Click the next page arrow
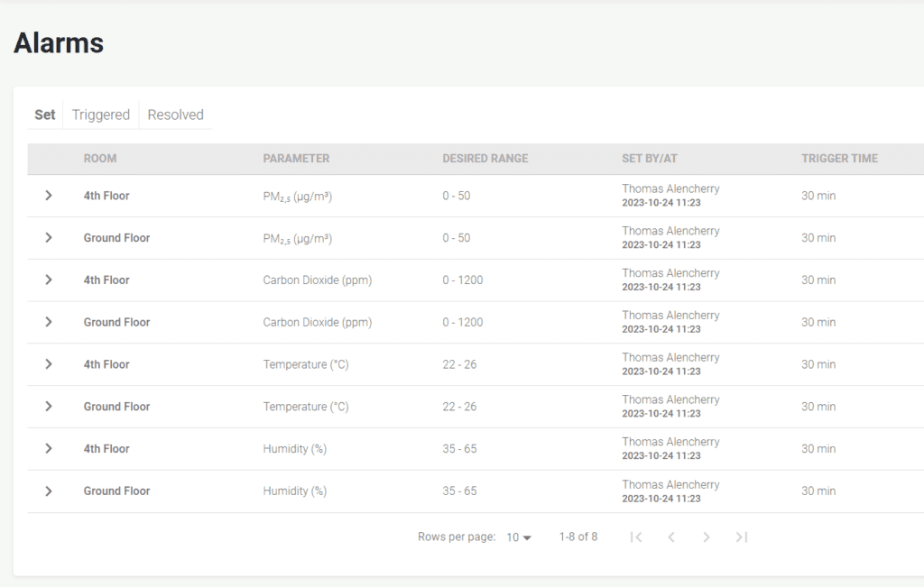 [x=707, y=537]
